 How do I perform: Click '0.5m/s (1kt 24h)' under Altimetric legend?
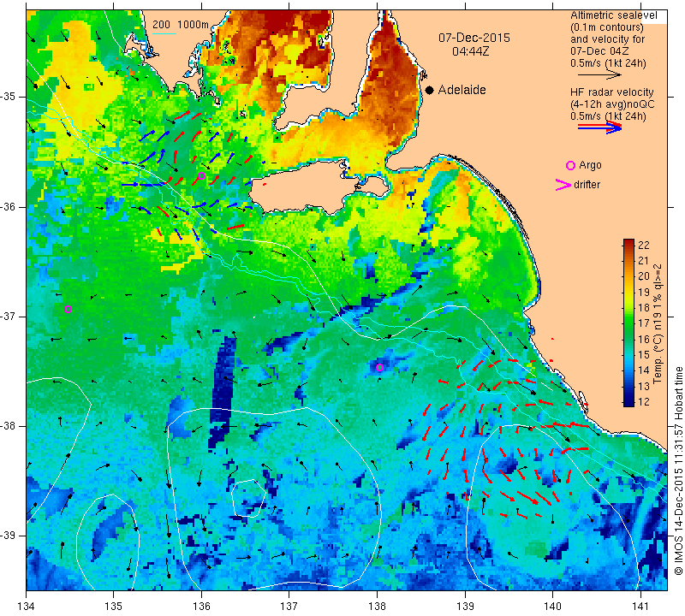[x=608, y=63]
